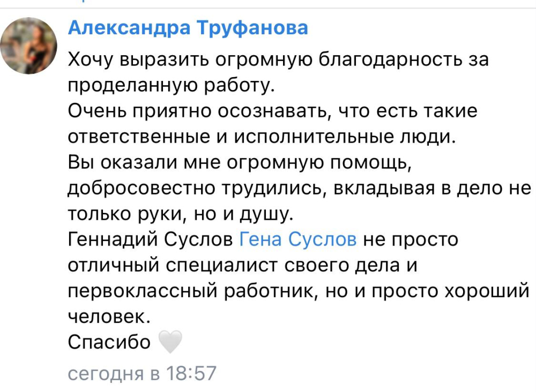
Task: Click the line starting with добросовестно трудились
Action: point(300,188)
